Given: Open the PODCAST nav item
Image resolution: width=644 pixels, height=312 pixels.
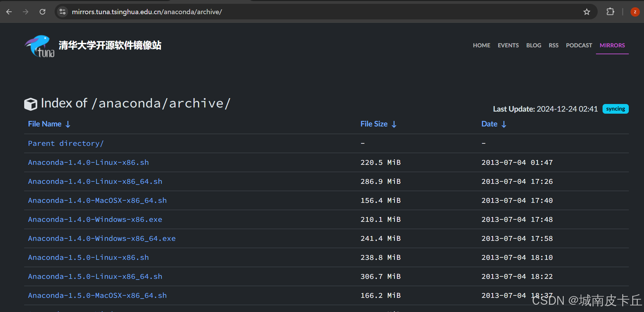Looking at the screenshot, I should pyautogui.click(x=579, y=45).
